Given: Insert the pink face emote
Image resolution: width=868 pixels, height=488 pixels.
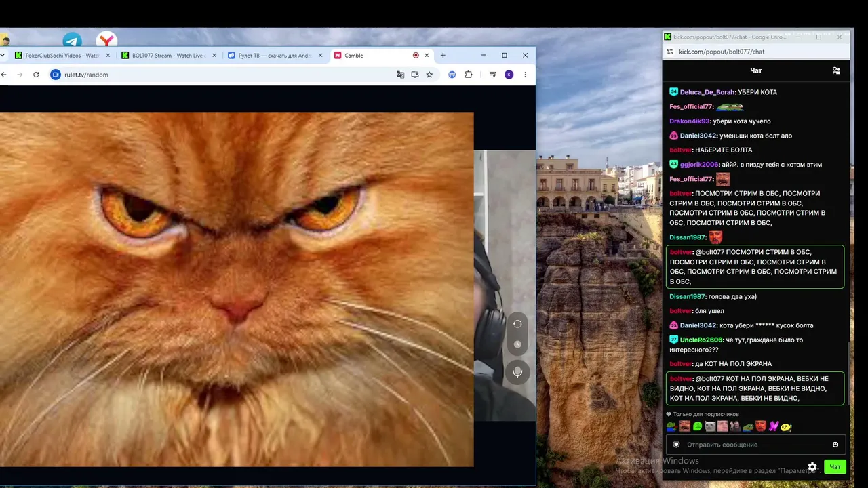Looking at the screenshot, I should 723,427.
